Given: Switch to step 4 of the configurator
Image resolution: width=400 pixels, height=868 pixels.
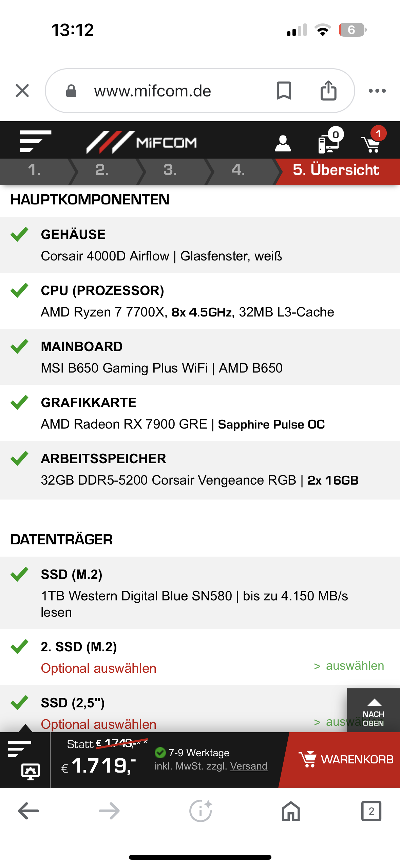Looking at the screenshot, I should pos(238,170).
